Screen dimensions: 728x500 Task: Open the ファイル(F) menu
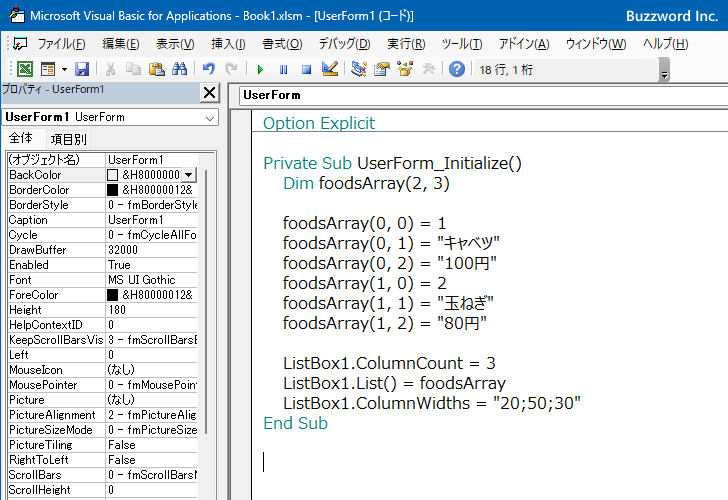(x=61, y=44)
